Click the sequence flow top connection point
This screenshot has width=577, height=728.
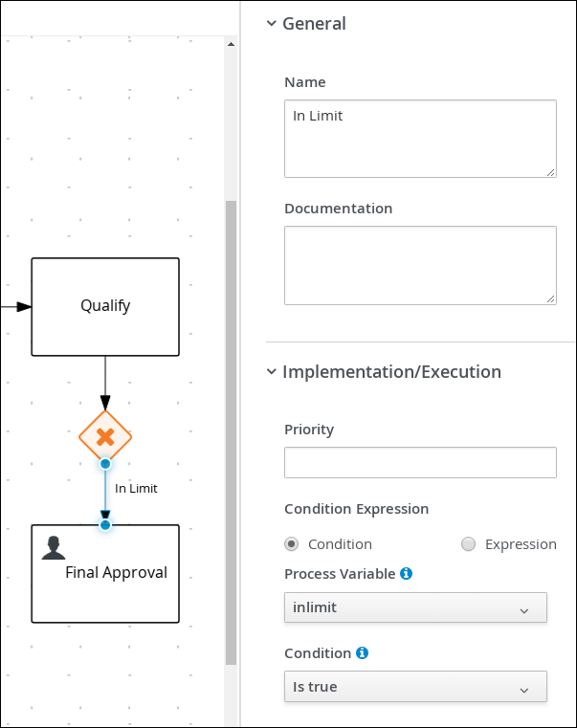(105, 464)
